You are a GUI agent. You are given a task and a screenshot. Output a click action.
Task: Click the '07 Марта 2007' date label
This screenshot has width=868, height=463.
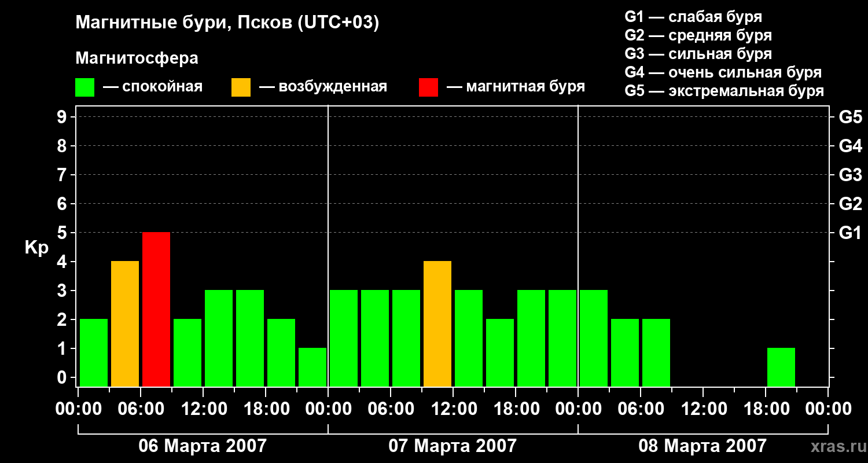coord(453,446)
